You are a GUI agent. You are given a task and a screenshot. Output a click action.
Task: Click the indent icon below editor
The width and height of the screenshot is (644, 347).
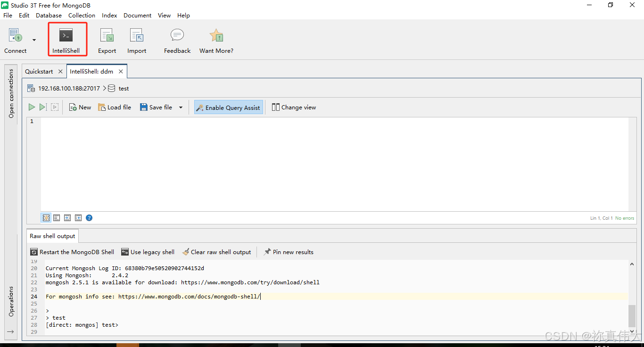pyautogui.click(x=67, y=218)
